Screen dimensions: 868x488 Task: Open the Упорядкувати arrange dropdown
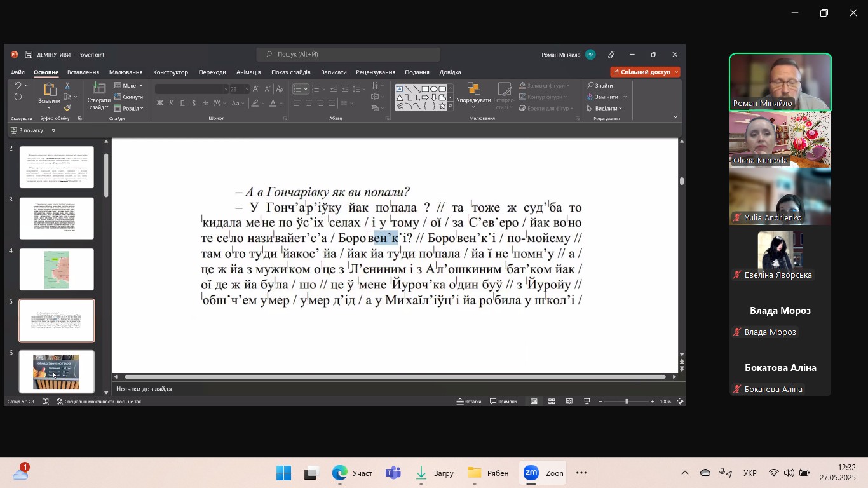pos(473,95)
